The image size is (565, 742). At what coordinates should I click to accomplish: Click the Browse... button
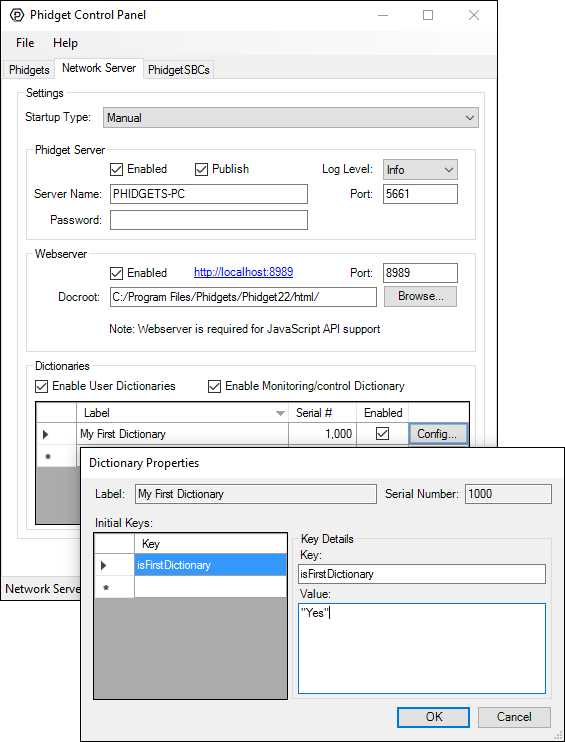420,296
